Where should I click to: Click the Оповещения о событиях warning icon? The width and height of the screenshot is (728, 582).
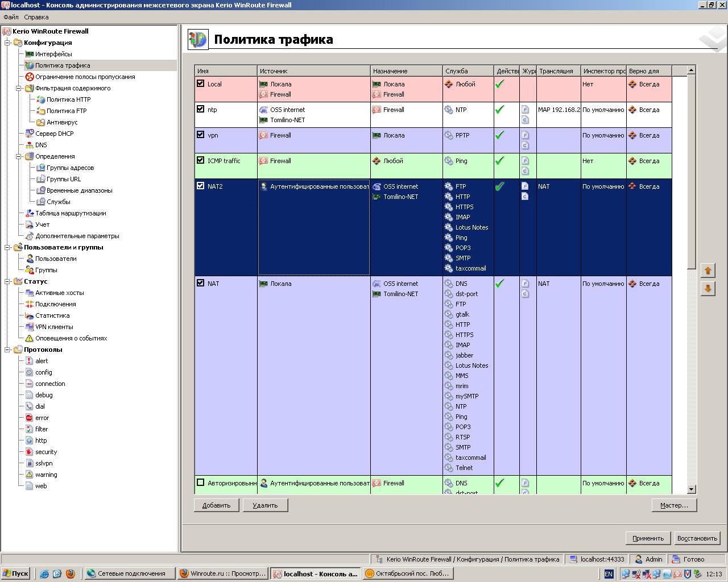click(30, 338)
